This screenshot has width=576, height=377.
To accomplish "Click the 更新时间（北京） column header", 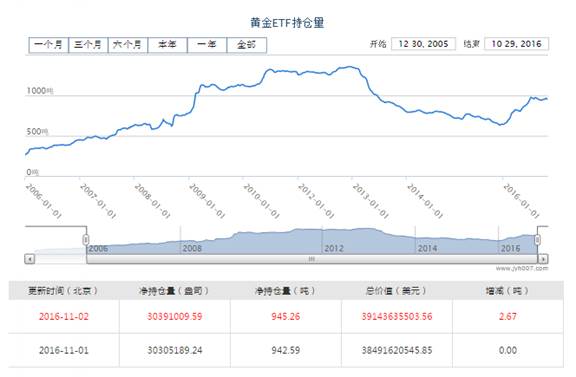I will [x=64, y=291].
